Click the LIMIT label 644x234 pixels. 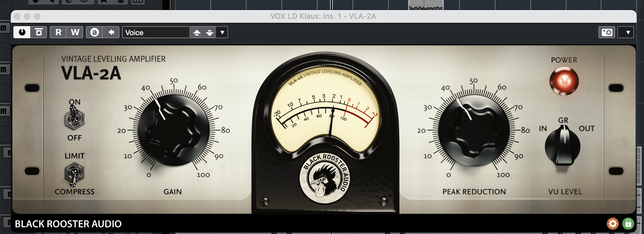(x=74, y=156)
